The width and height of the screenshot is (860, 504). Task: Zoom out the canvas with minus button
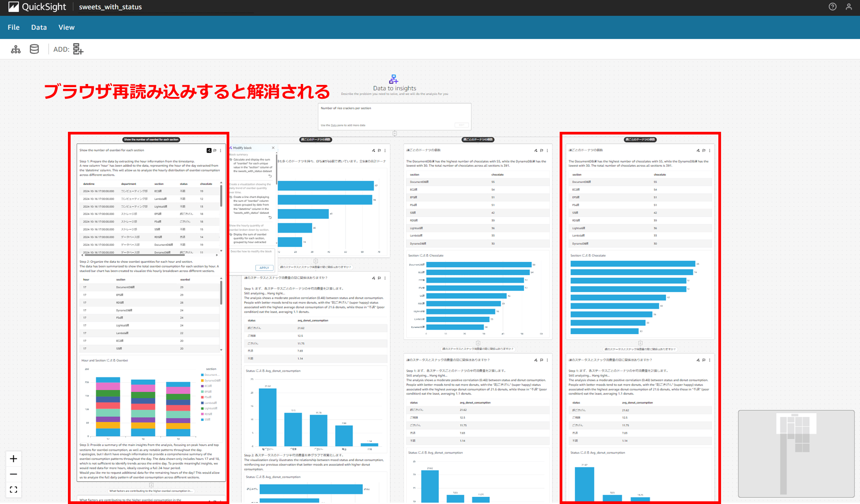[13, 474]
